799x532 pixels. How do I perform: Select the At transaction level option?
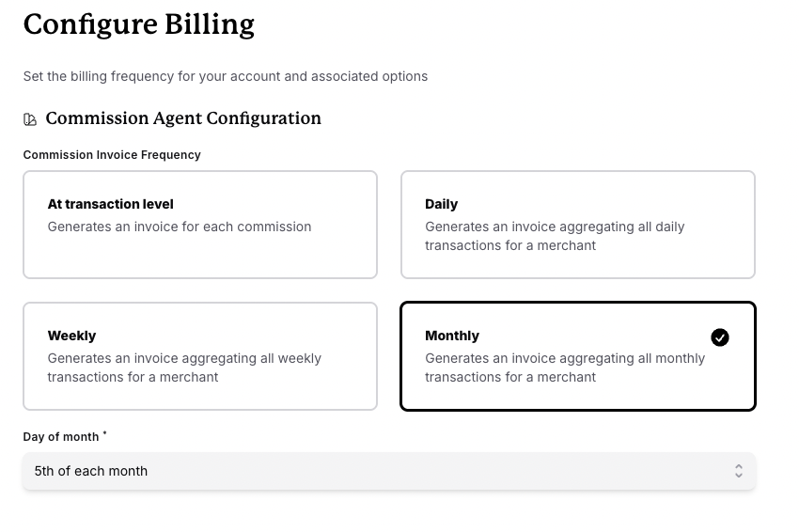click(199, 225)
